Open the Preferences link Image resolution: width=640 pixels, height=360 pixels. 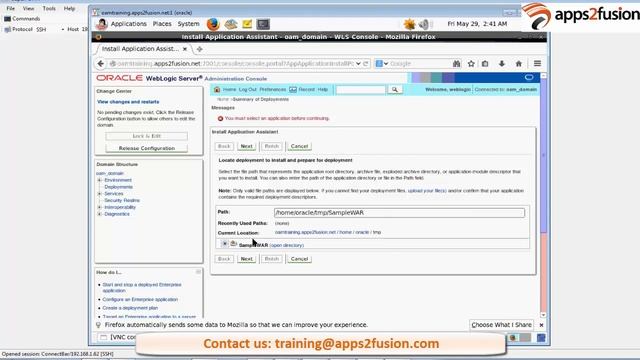pos(273,89)
